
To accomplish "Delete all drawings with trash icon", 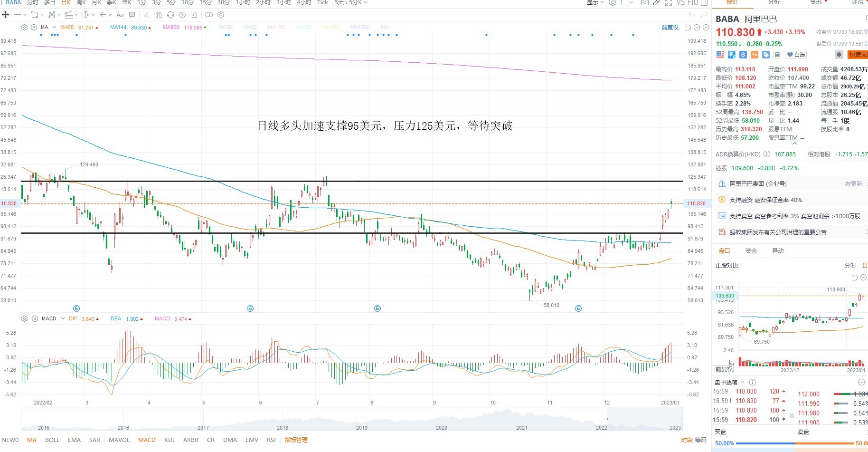I will click(195, 15).
